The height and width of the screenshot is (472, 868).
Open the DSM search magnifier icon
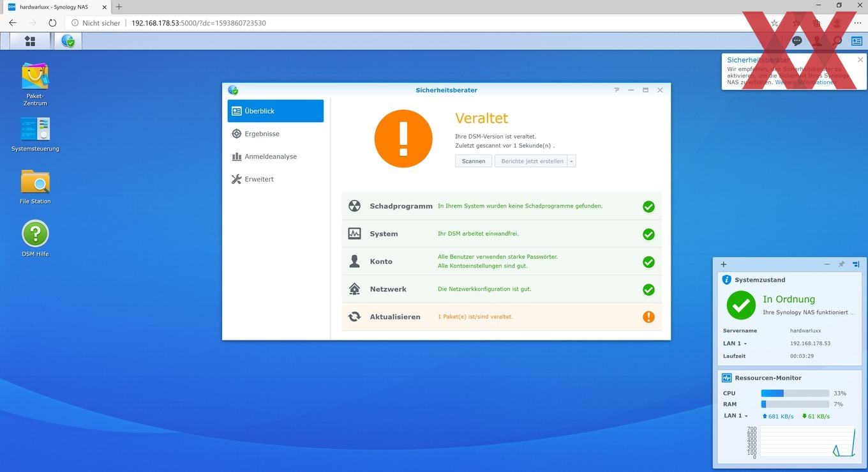837,41
